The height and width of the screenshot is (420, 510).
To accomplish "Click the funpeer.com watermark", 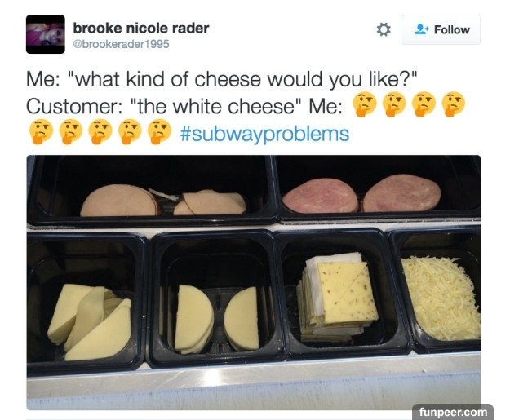I will tap(453, 412).
